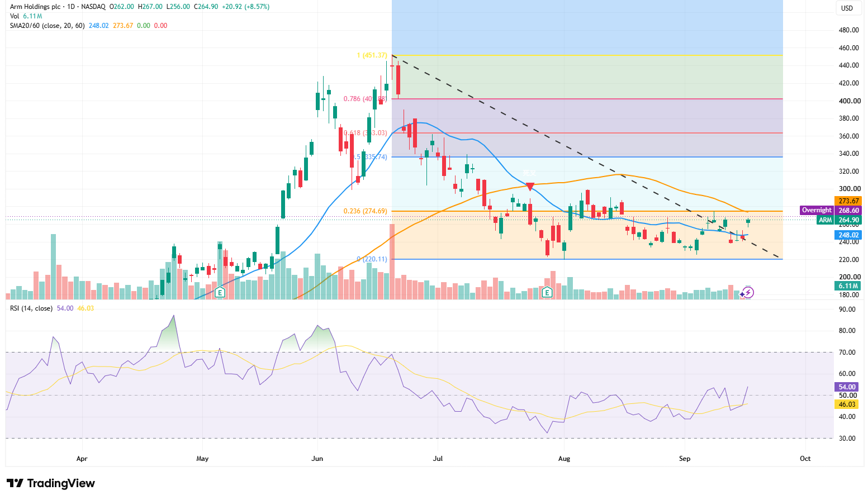Click the SMA20/60 indicator legend
The width and height of the screenshot is (868, 500).
48,26
